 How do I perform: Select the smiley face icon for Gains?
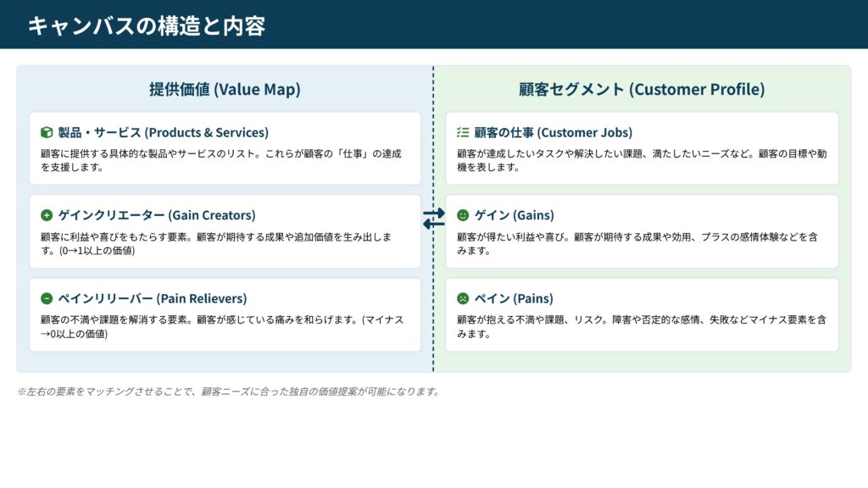click(x=463, y=215)
